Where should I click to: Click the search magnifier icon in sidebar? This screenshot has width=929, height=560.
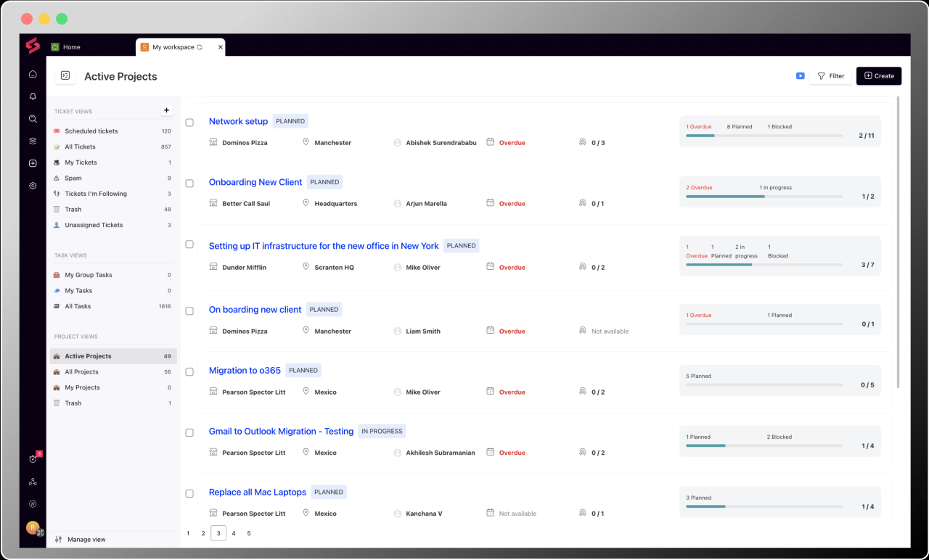pos(33,119)
